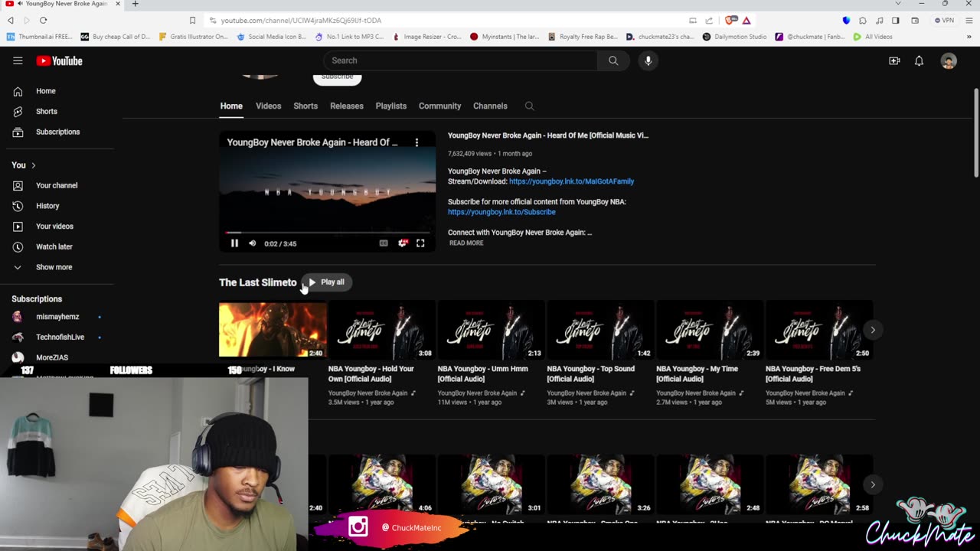Open Subscriptions in the sidebar
The height and width of the screenshot is (551, 980).
tap(57, 132)
